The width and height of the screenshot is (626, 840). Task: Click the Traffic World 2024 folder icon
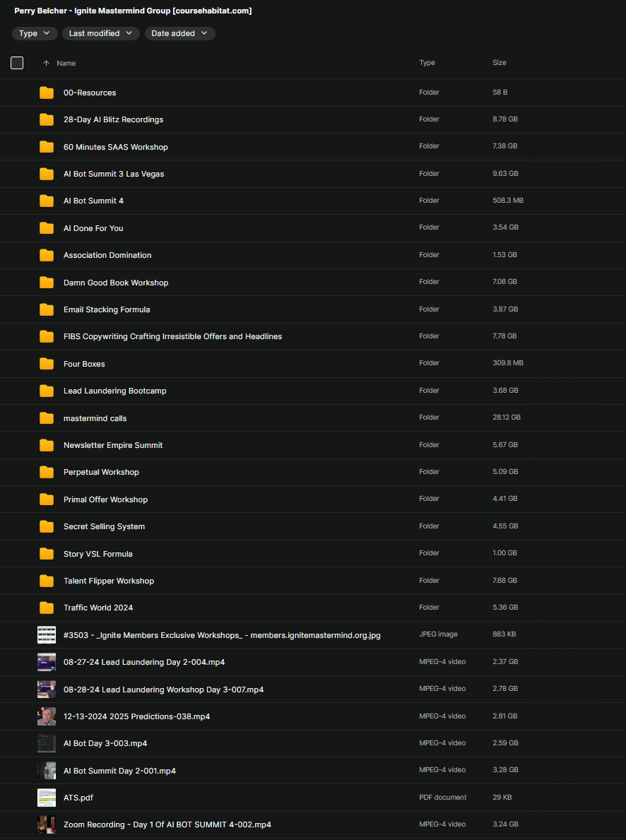pyautogui.click(x=47, y=608)
